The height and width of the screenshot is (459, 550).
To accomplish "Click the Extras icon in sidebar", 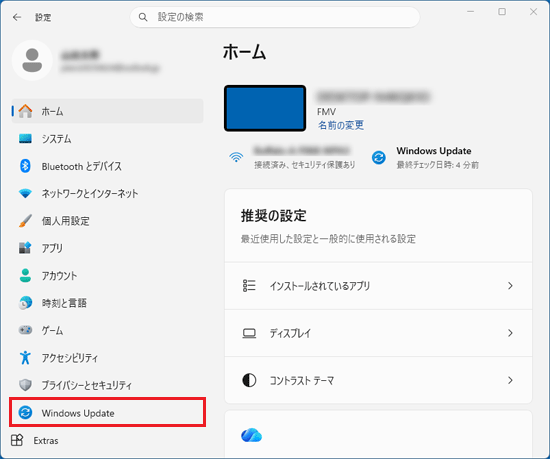I will 17,440.
